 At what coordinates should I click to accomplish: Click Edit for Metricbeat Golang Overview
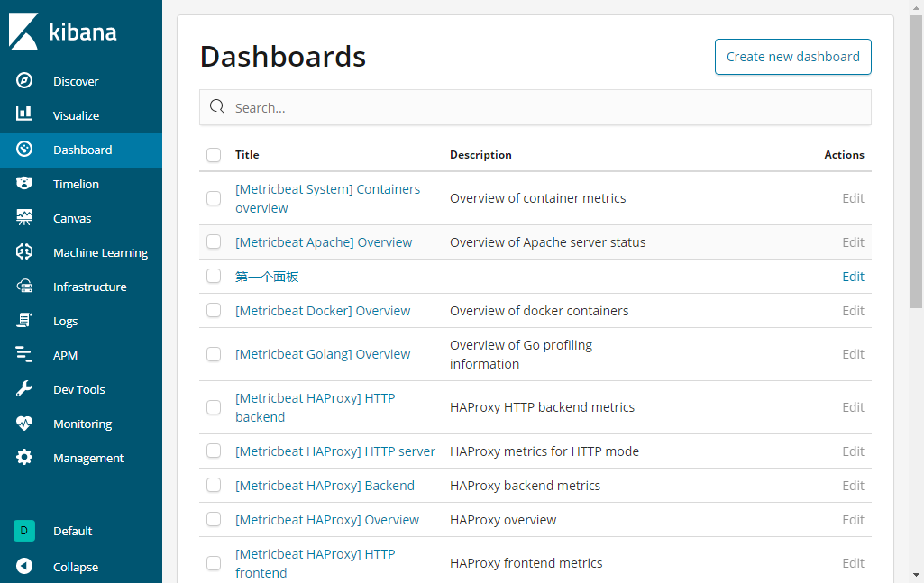click(853, 354)
